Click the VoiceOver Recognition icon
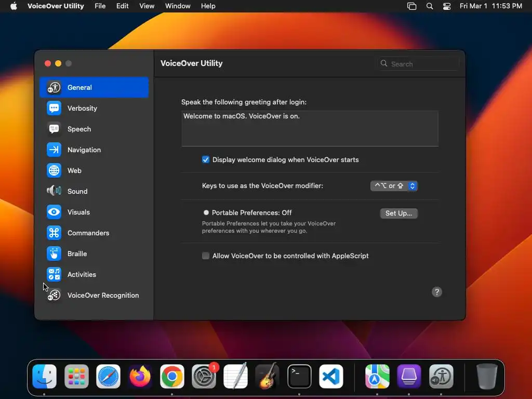The image size is (532, 399). tap(54, 295)
